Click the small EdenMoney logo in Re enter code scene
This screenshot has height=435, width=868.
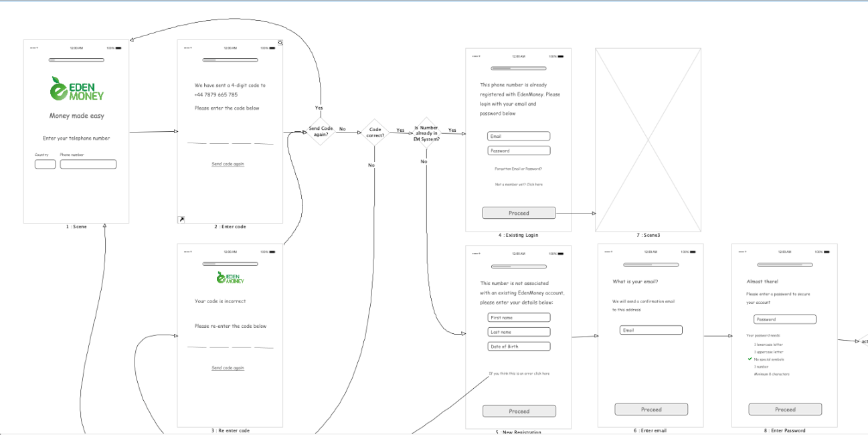coord(230,278)
